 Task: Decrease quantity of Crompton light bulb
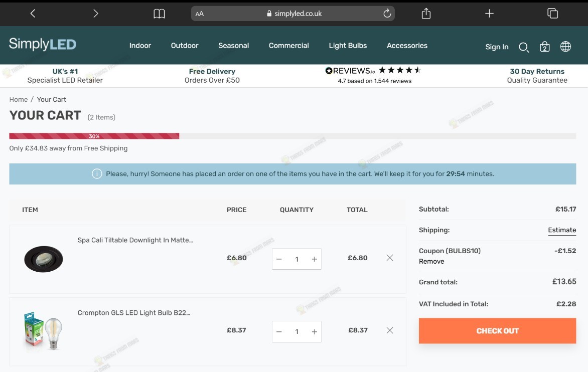pos(279,331)
